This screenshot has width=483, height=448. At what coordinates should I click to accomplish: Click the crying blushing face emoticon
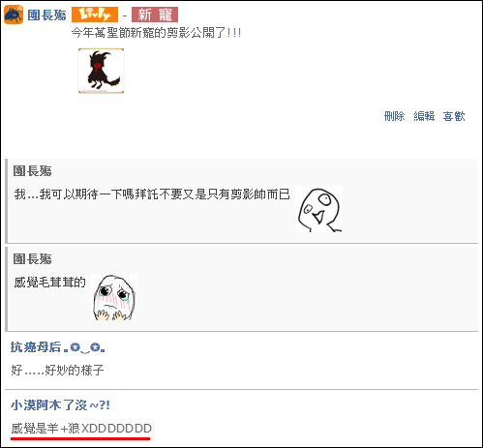(114, 297)
